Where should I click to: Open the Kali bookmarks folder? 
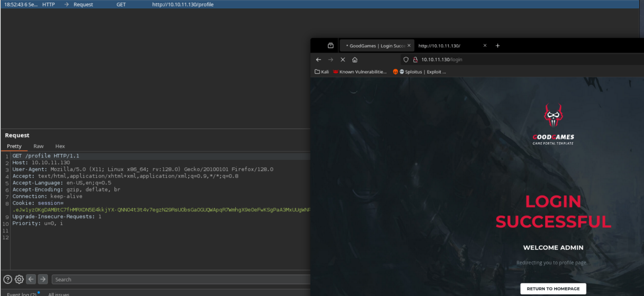tap(321, 72)
